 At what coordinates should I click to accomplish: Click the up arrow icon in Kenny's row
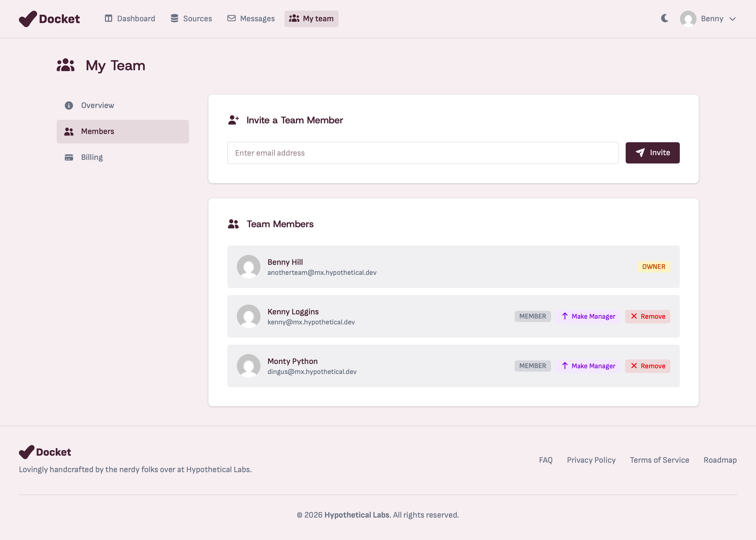point(565,316)
